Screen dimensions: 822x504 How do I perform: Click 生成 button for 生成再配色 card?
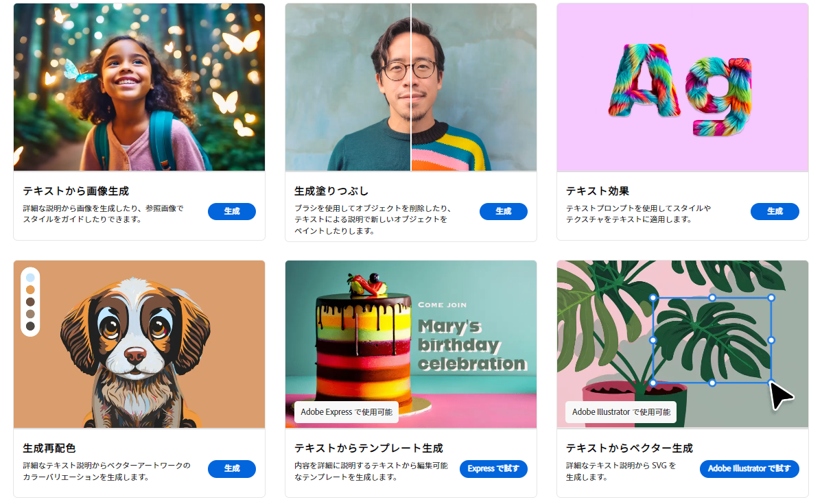(232, 468)
